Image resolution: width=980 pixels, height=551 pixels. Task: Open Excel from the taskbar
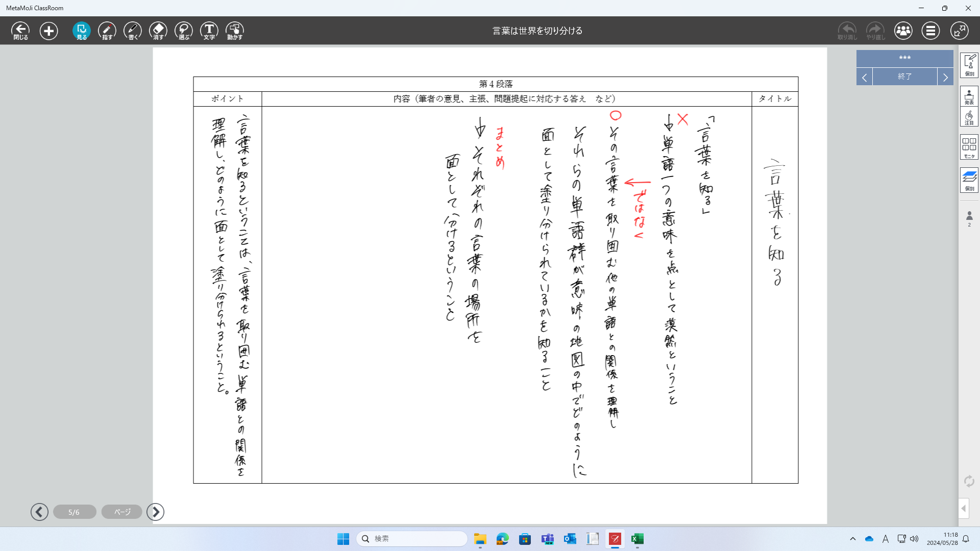click(637, 539)
